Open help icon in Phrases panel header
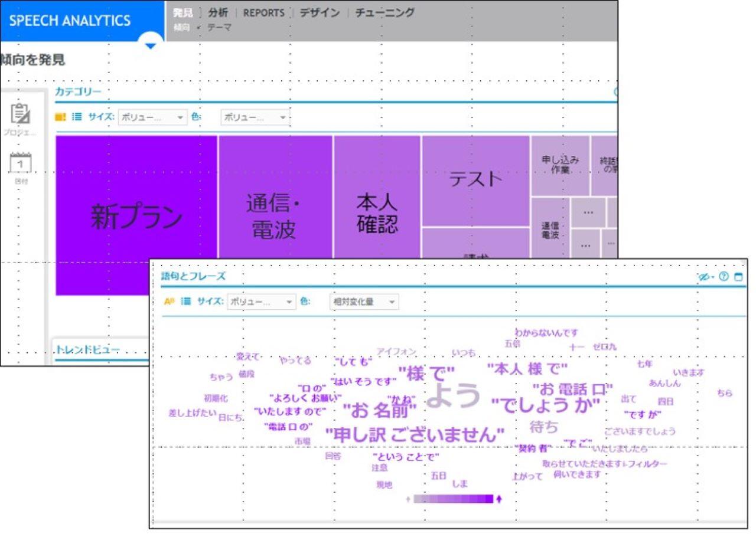Screen dimensions: 756x537 click(x=723, y=277)
